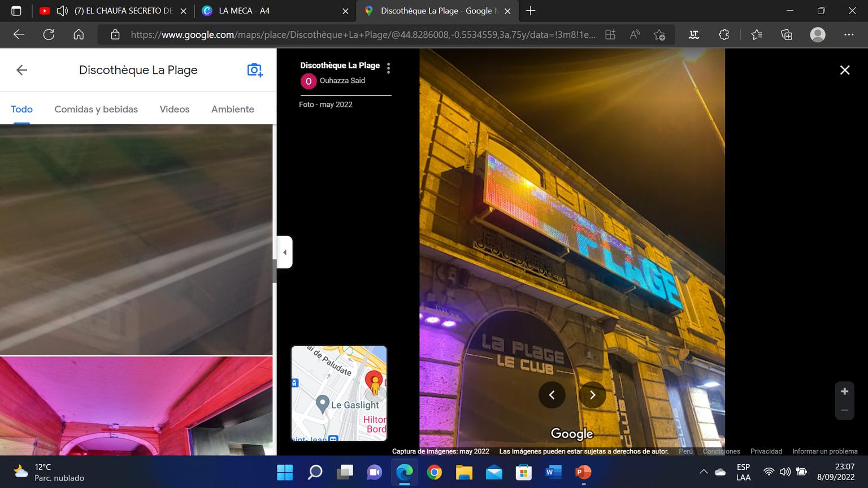The height and width of the screenshot is (488, 868).
Task: Open the Chat app on taskbar
Action: [x=374, y=472]
